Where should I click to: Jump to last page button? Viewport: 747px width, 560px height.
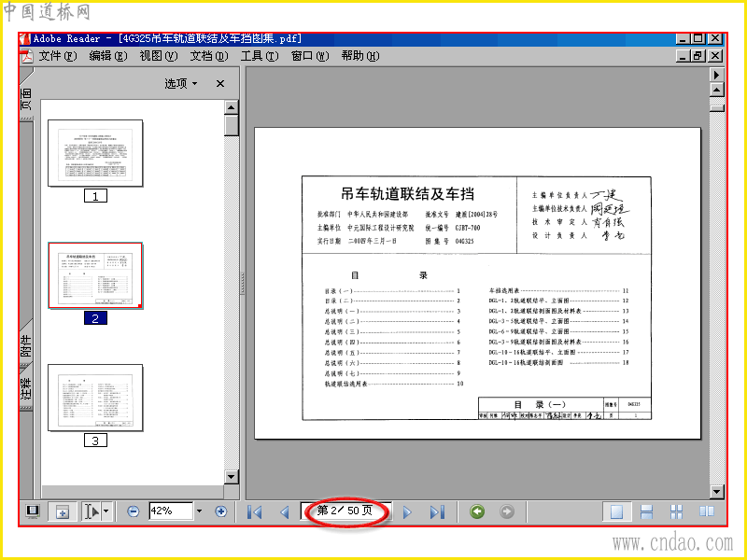pyautogui.click(x=437, y=511)
